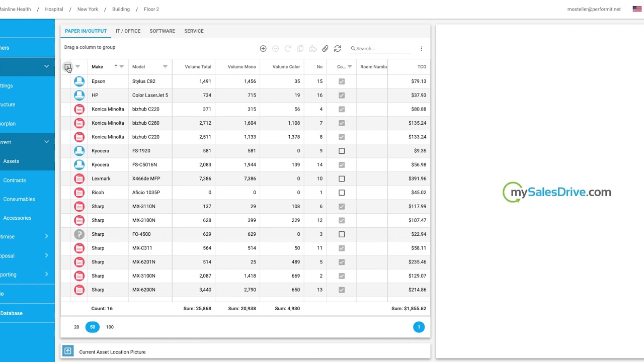The width and height of the screenshot is (644, 362).
Task: Click the US flag language icon
Action: click(x=637, y=9)
